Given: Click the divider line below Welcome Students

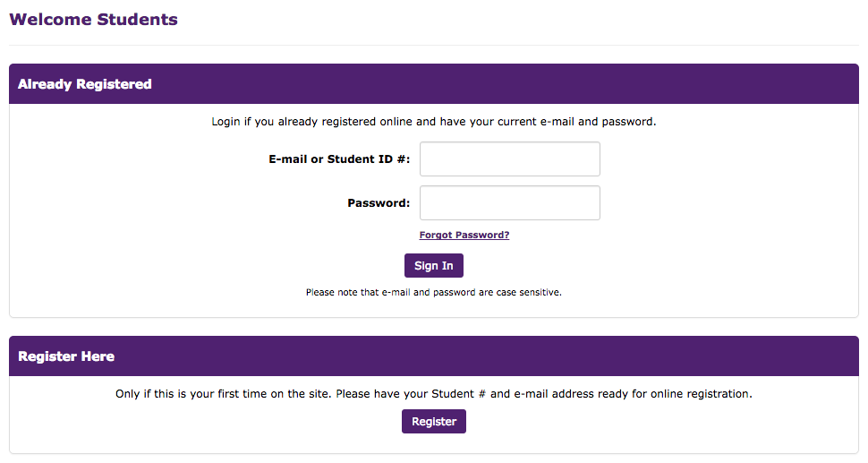Looking at the screenshot, I should point(434,45).
